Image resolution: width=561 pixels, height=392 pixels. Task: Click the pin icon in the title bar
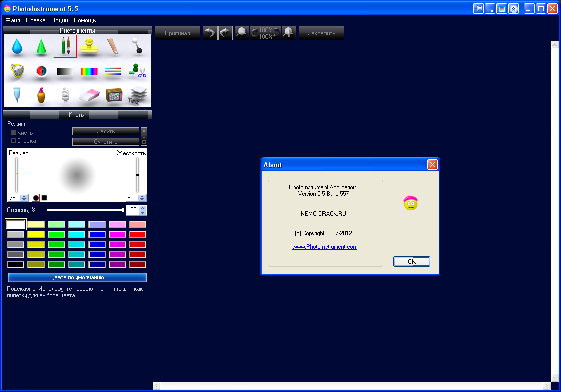[478, 8]
